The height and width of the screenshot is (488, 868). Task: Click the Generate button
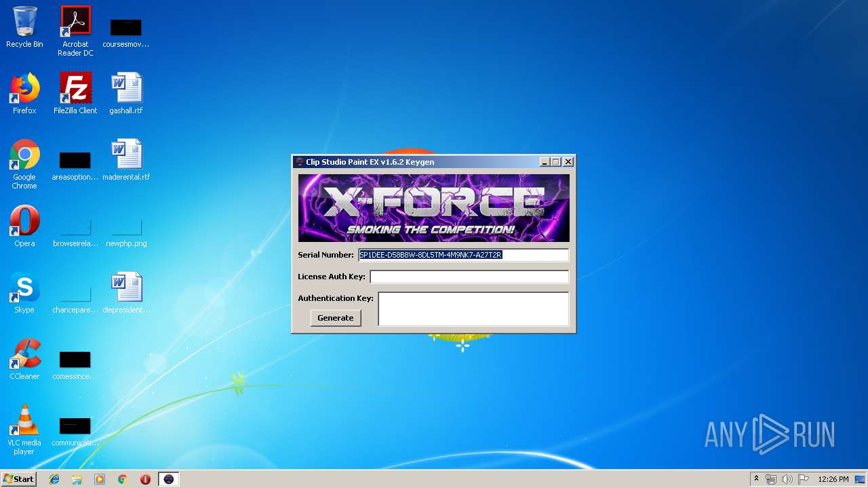click(336, 318)
